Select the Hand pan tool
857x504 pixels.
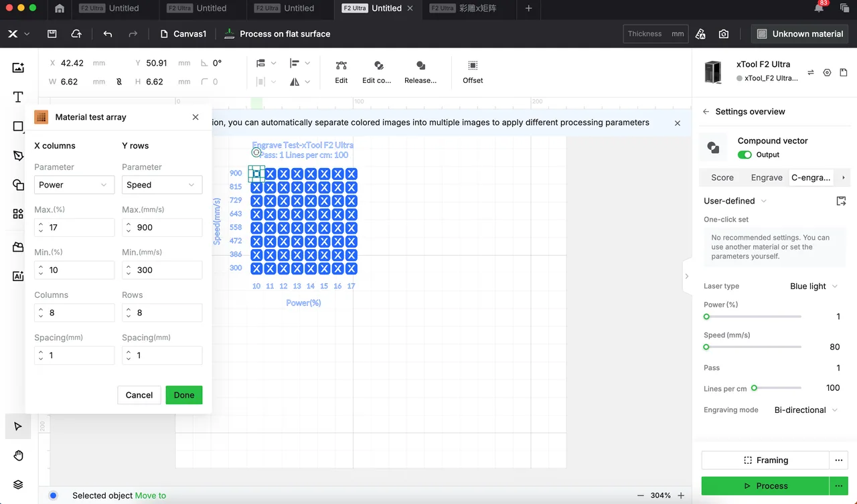18,456
